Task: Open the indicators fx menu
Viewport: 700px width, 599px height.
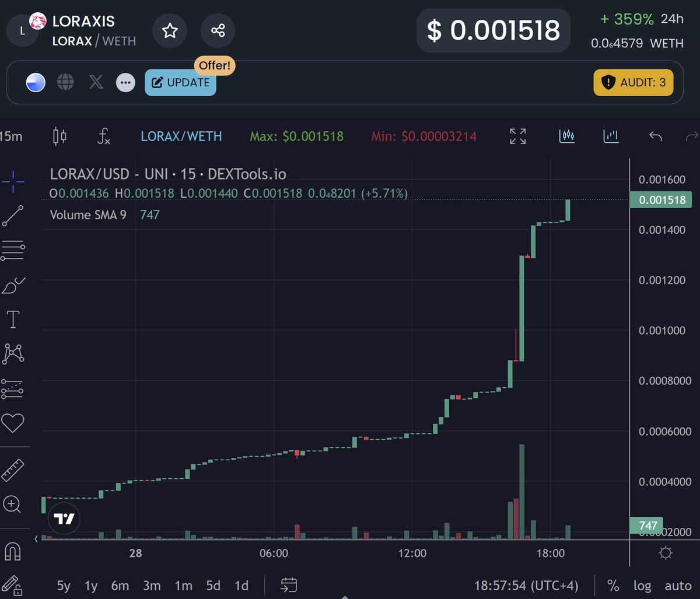Action: (x=103, y=136)
